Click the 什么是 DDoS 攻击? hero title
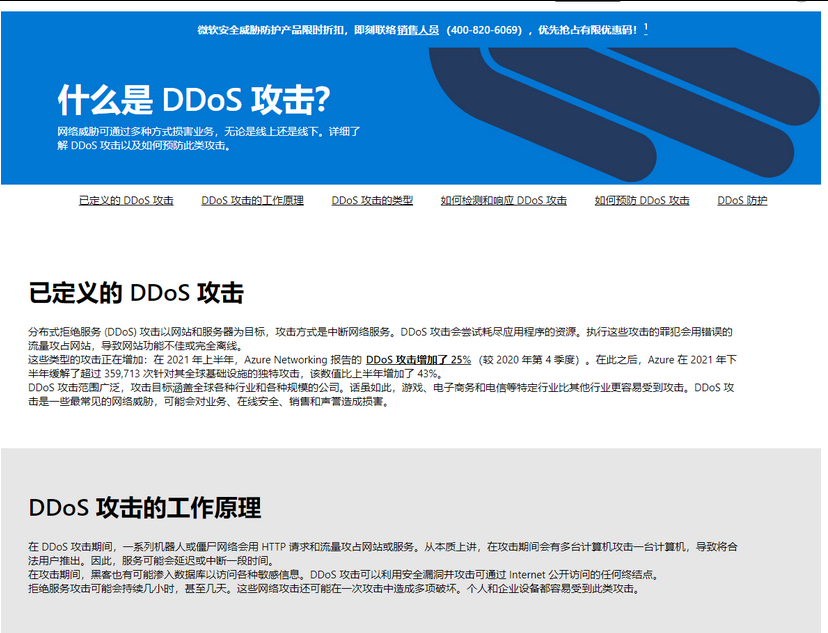The height and width of the screenshot is (633, 828). 194,100
